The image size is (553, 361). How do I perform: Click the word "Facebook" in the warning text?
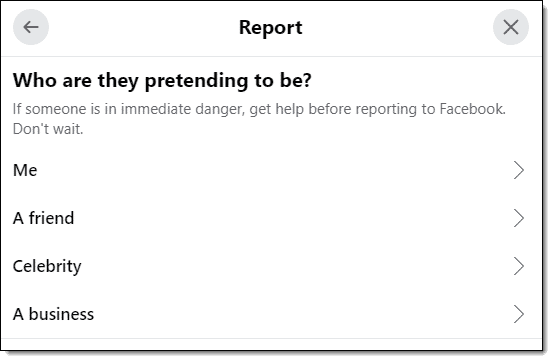pos(472,109)
